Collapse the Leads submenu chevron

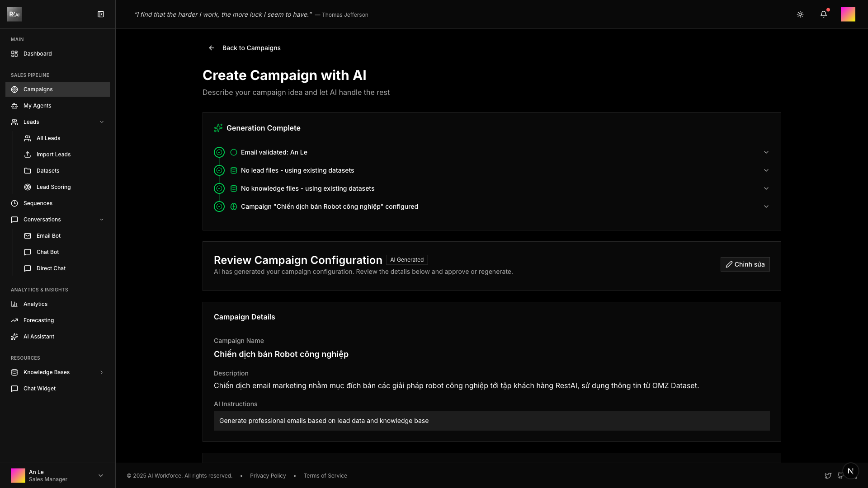point(102,122)
